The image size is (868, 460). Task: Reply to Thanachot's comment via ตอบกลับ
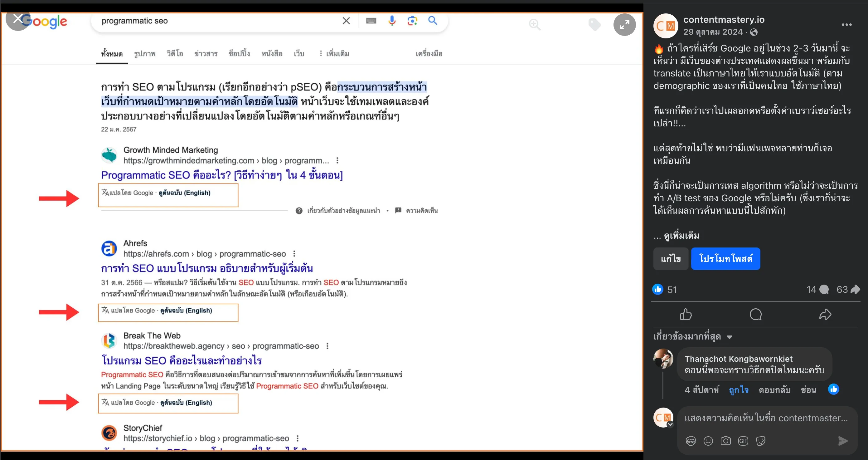click(774, 390)
